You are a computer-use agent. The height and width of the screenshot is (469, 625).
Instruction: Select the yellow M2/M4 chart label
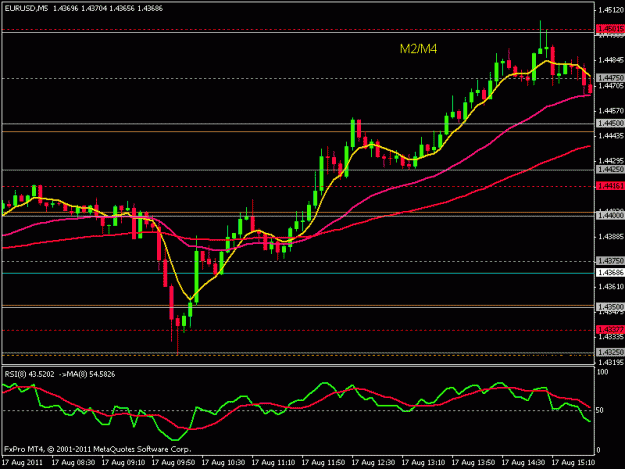pos(418,49)
